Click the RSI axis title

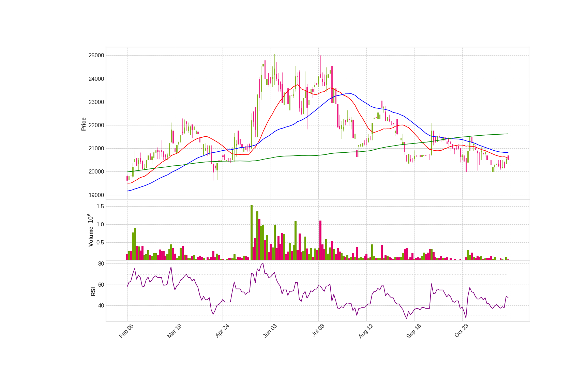click(93, 291)
